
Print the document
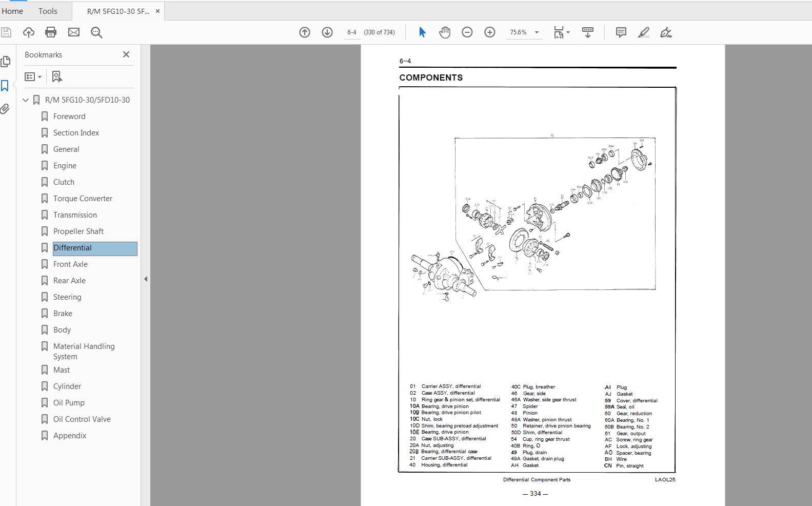click(51, 32)
